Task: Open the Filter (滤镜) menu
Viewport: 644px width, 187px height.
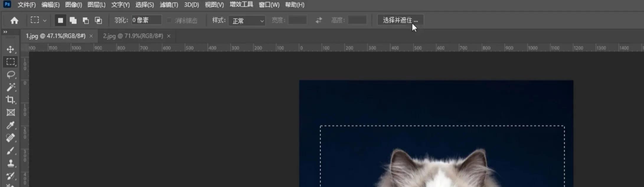Action: click(169, 5)
